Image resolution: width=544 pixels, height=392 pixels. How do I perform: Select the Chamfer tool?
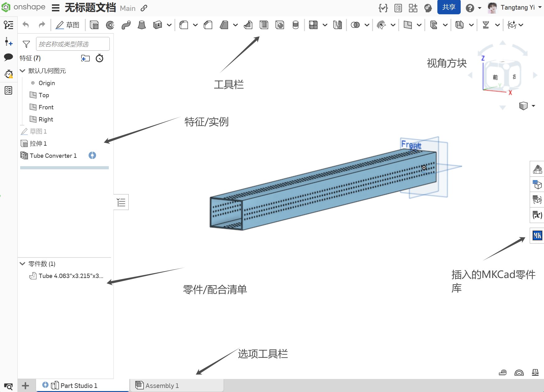point(208,25)
